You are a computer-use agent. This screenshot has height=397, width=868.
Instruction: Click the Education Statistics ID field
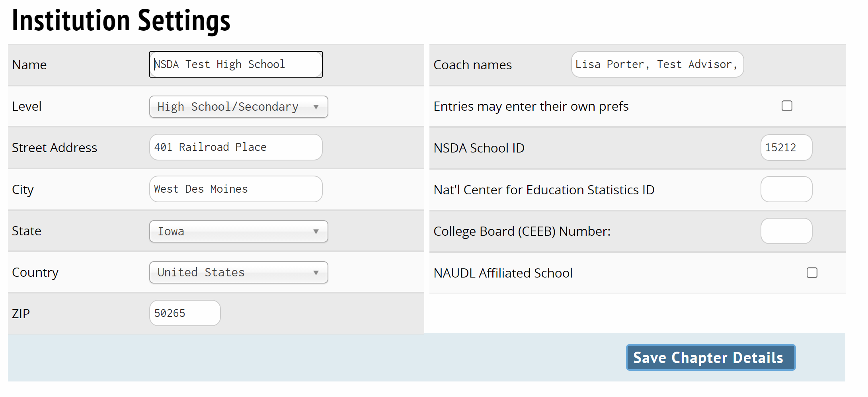pos(786,190)
